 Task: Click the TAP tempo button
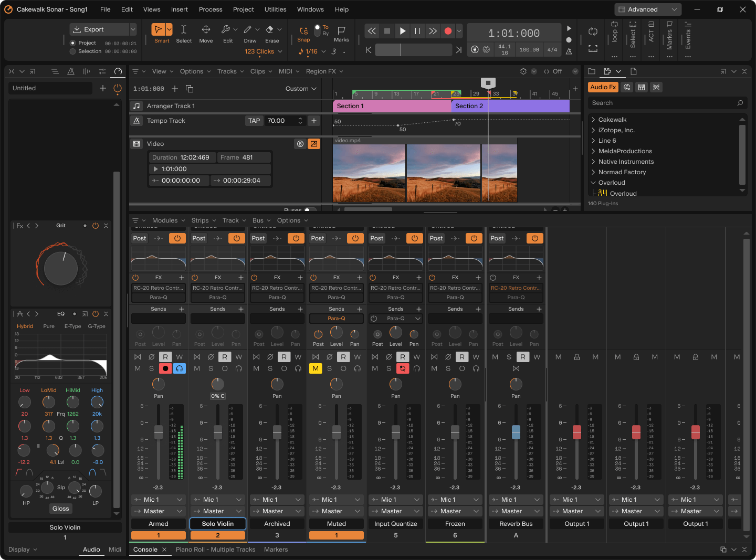(254, 120)
